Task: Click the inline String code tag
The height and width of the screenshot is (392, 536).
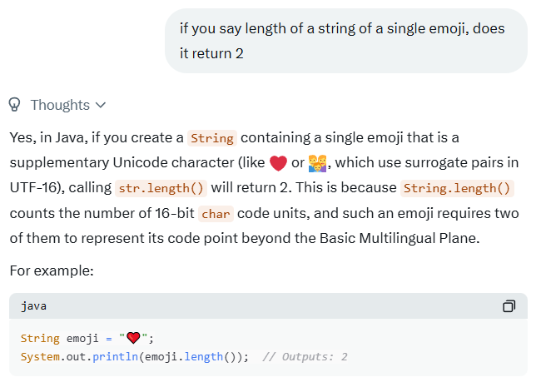Action: pyautogui.click(x=212, y=137)
